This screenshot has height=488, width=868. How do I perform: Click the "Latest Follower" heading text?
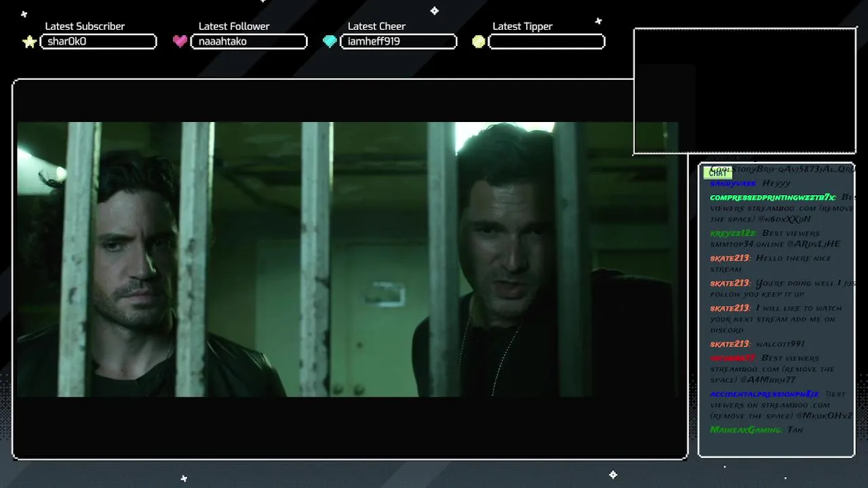234,26
